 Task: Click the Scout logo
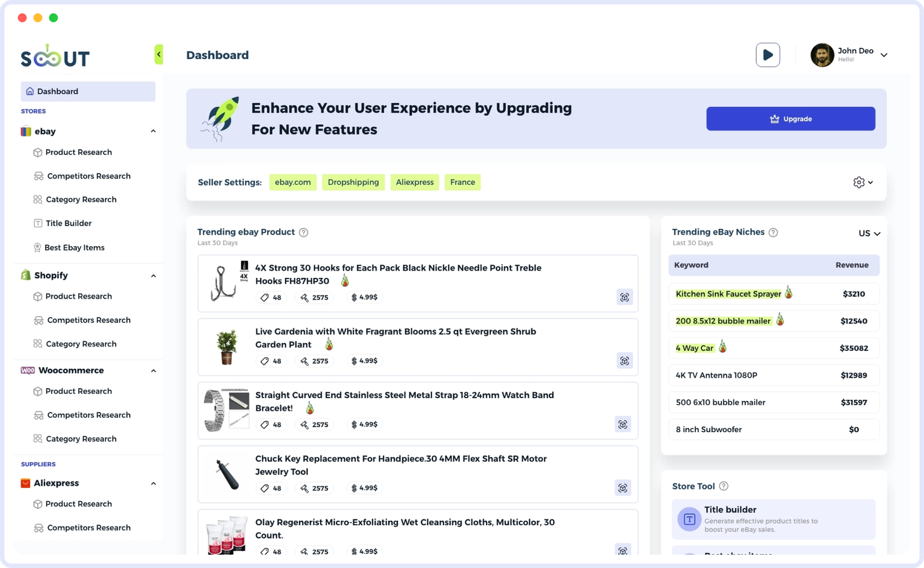click(x=55, y=57)
